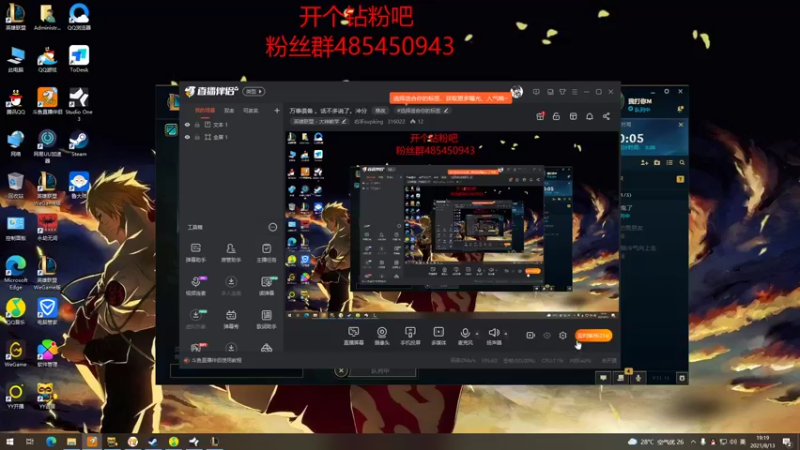Select the 文本 1 source row
The height and width of the screenshot is (450, 800).
[232, 124]
